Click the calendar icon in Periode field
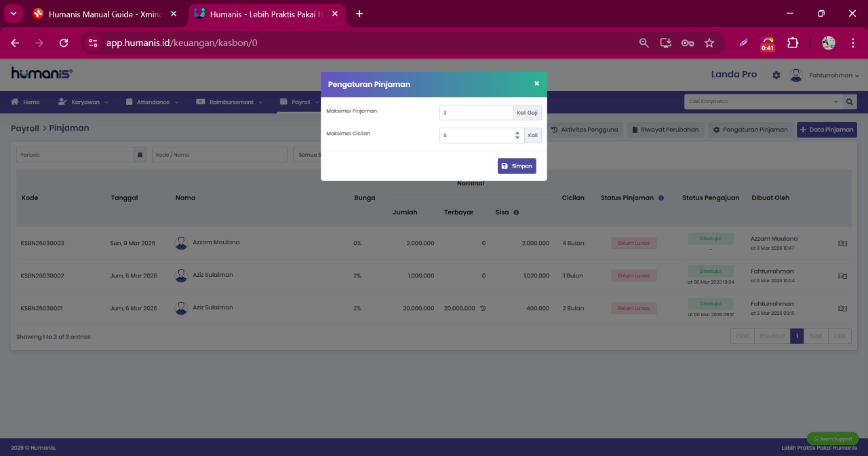Screen dimensions: 868x456 pyautogui.click(x=140, y=155)
